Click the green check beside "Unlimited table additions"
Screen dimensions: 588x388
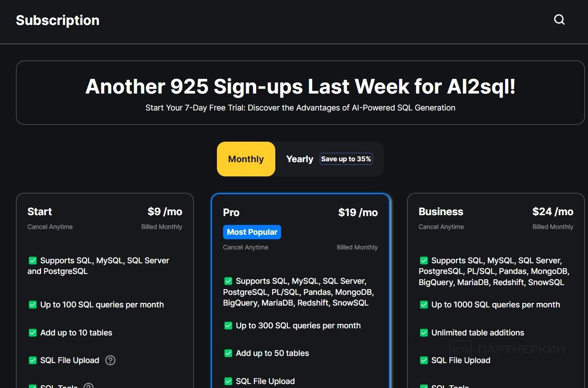(x=424, y=333)
